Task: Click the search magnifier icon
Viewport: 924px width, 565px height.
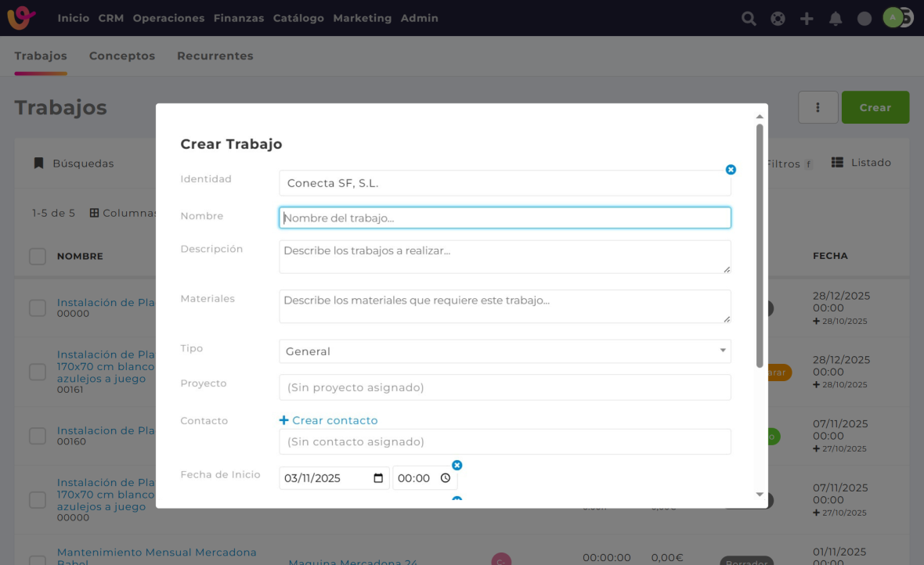Action: pos(749,19)
